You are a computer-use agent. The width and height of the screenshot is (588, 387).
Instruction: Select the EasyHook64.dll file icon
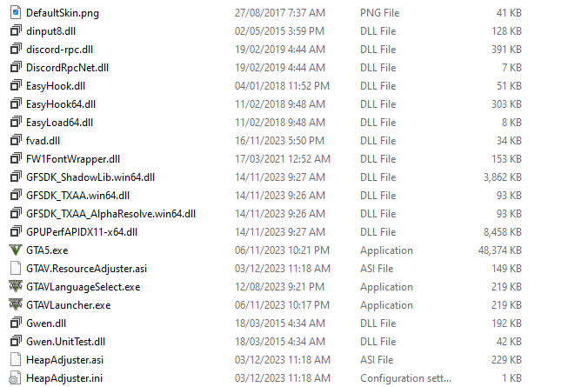click(16, 103)
